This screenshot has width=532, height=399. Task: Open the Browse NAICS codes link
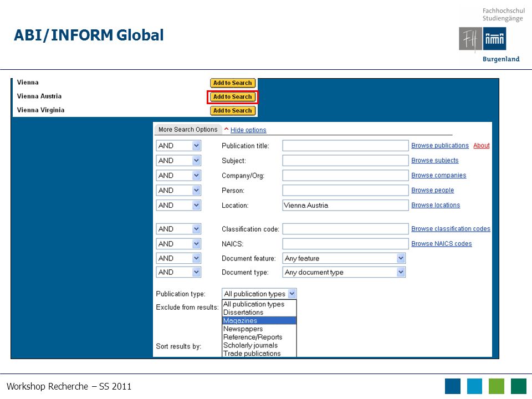[442, 244]
